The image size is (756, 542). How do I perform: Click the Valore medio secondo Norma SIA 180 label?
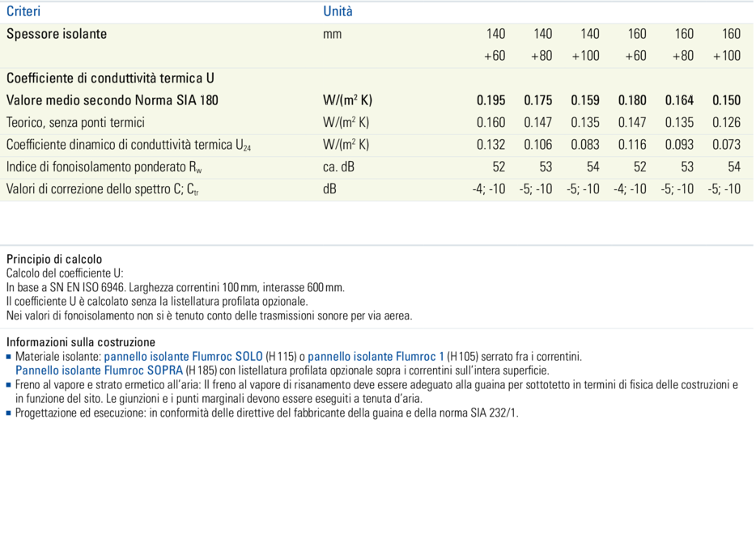tap(113, 100)
